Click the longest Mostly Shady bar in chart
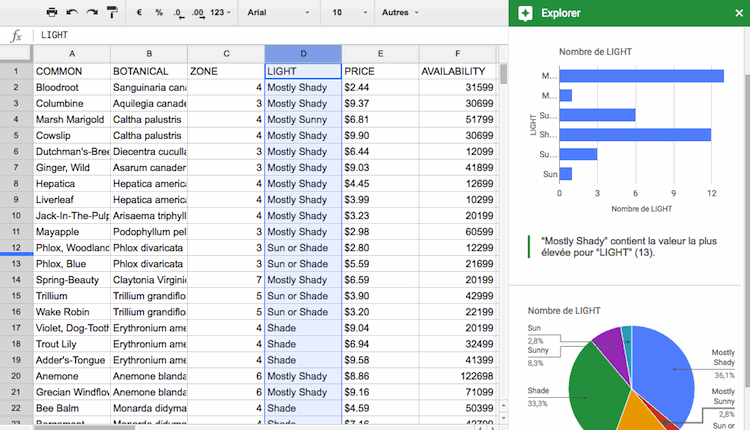Image resolution: width=750 pixels, height=430 pixels. click(x=641, y=76)
